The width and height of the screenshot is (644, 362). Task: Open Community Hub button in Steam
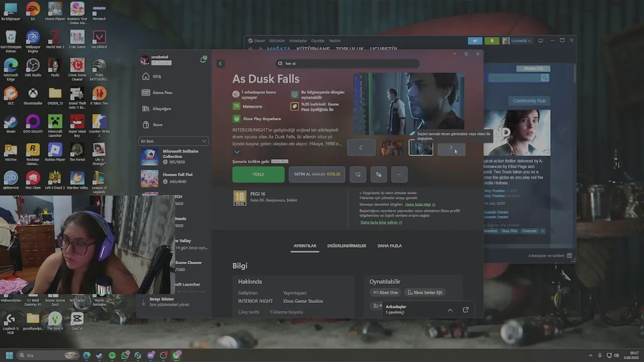[x=529, y=101]
